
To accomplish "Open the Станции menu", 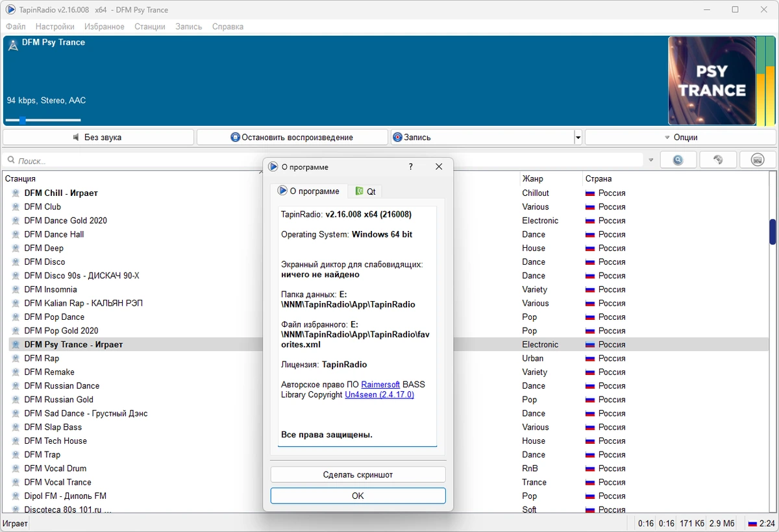I will point(150,27).
